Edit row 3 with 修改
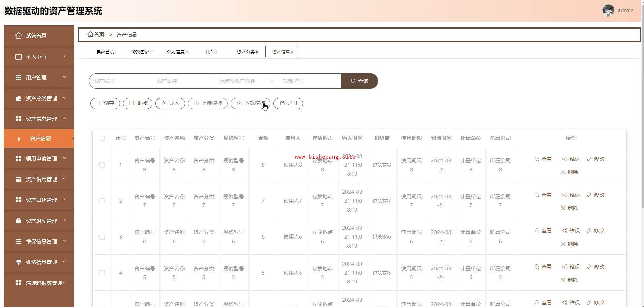Viewport: 644px width, 307px height. [x=595, y=231]
